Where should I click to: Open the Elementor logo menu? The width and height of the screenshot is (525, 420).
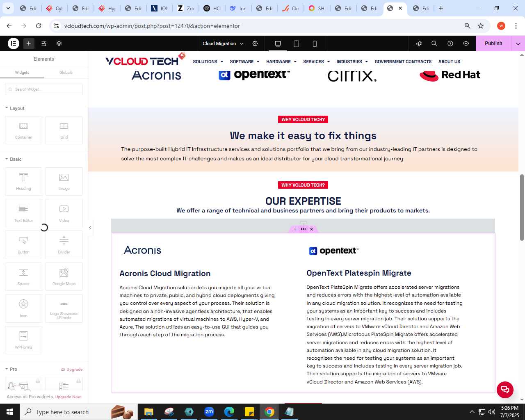pos(14,43)
